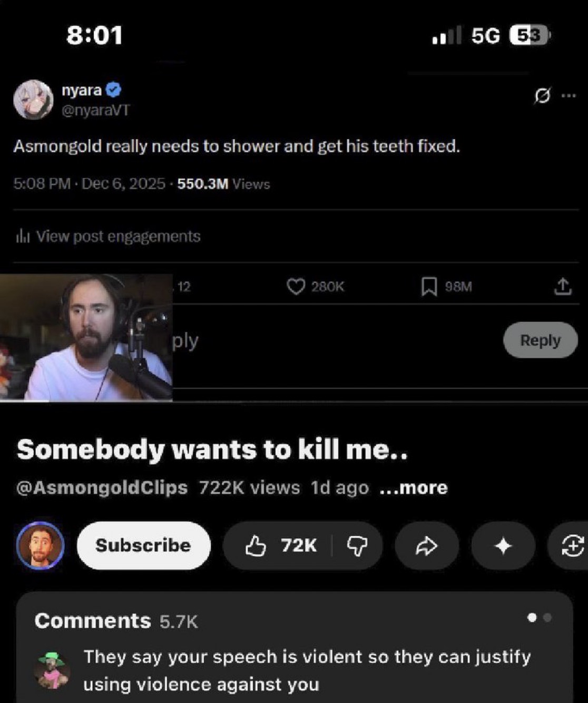Open nyara's profile avatar
Viewport: 588px width, 703px height.
[33, 100]
